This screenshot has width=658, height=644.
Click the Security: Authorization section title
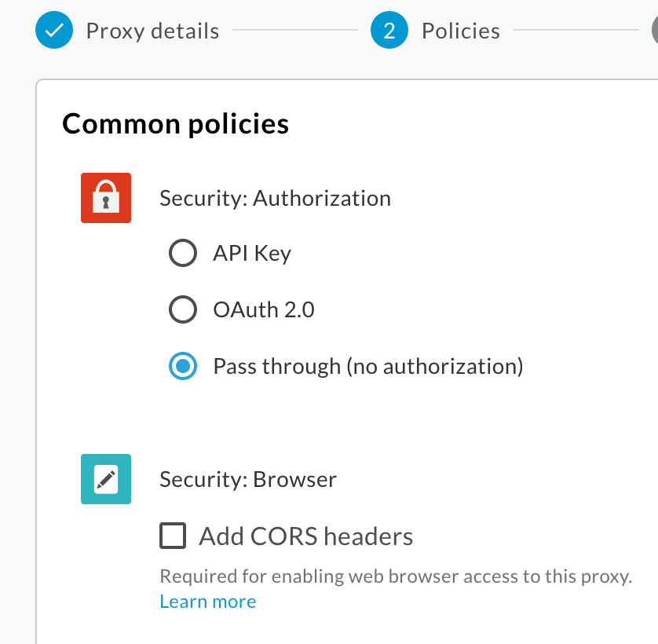click(275, 198)
